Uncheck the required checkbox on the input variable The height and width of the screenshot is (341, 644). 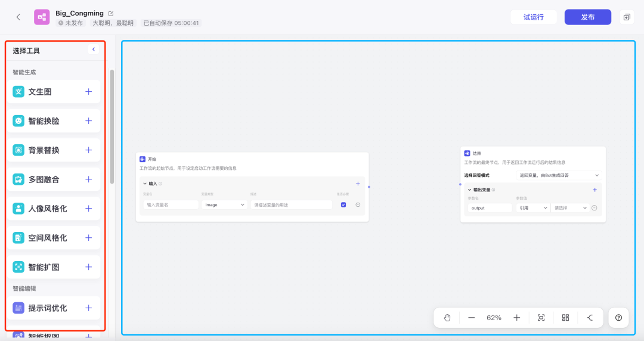pyautogui.click(x=343, y=204)
